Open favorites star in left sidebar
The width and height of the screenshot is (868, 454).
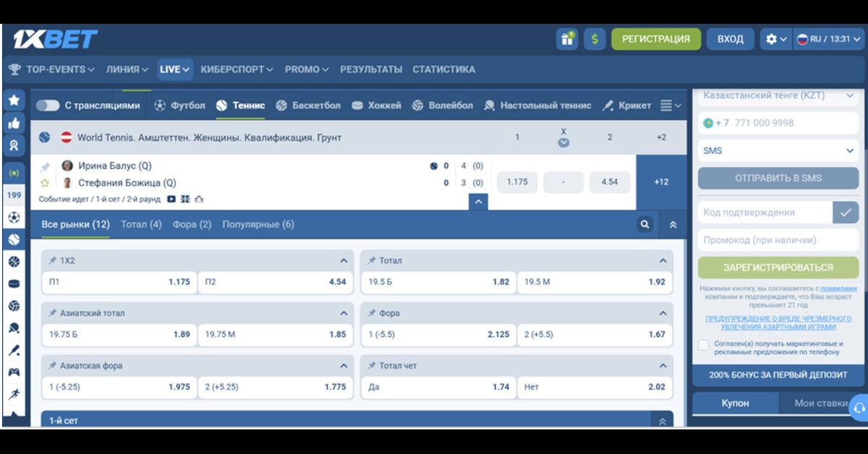(x=14, y=100)
